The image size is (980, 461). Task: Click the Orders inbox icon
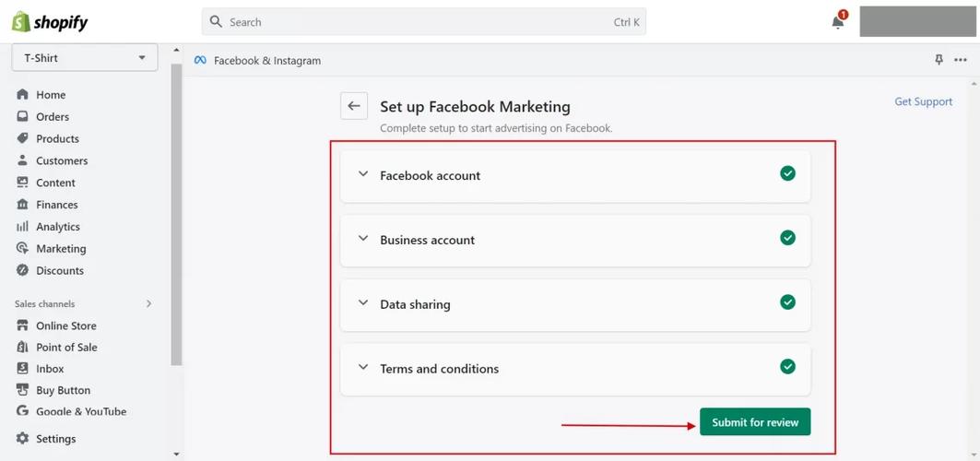pos(22,116)
